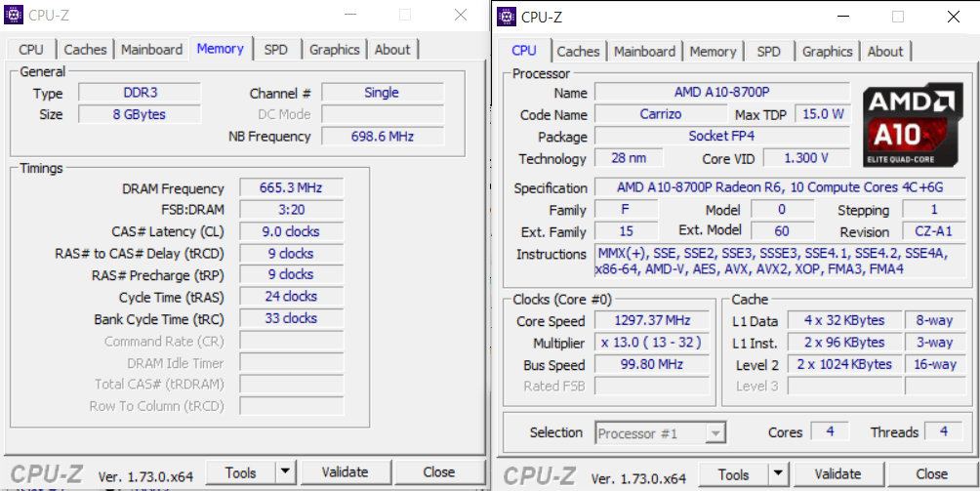
Task: Click Bank Cycle Time 33 clocks value
Action: 292,318
